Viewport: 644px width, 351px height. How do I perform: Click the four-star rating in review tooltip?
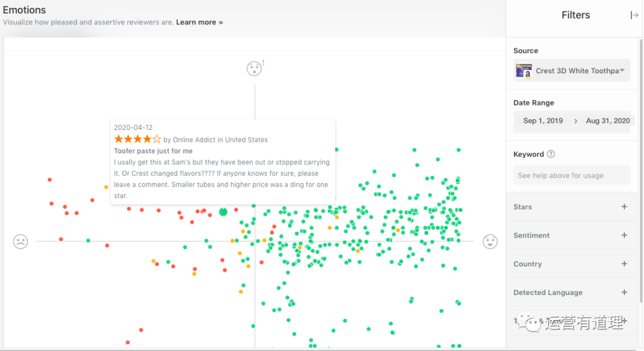[x=138, y=139]
